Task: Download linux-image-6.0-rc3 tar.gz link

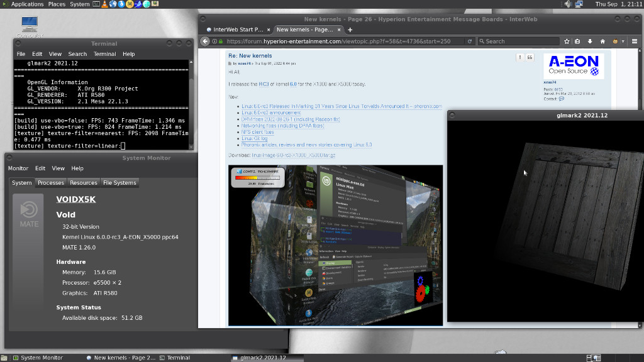Action: 294,155
